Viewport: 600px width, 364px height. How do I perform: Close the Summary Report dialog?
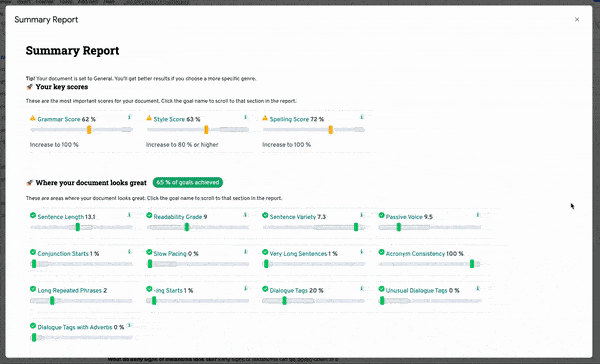coord(577,20)
